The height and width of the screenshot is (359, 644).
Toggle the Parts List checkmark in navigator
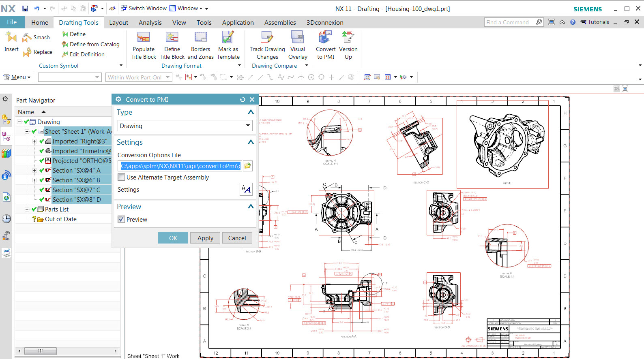[34, 209]
